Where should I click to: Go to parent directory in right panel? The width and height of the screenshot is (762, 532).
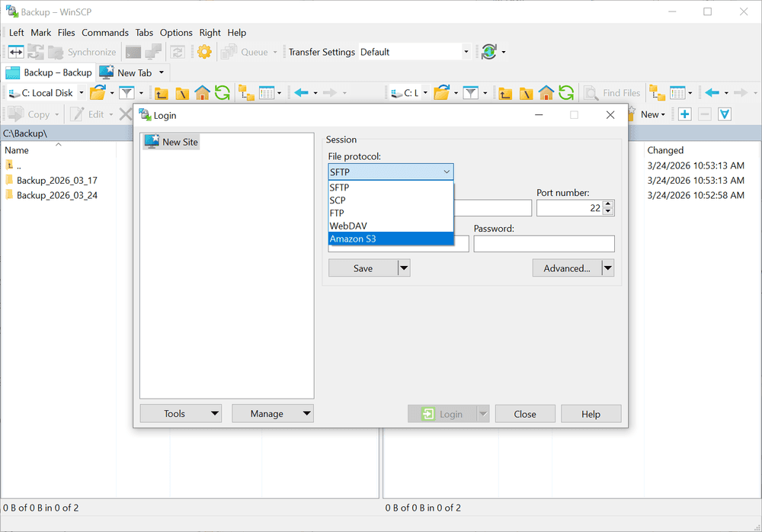[x=505, y=93]
